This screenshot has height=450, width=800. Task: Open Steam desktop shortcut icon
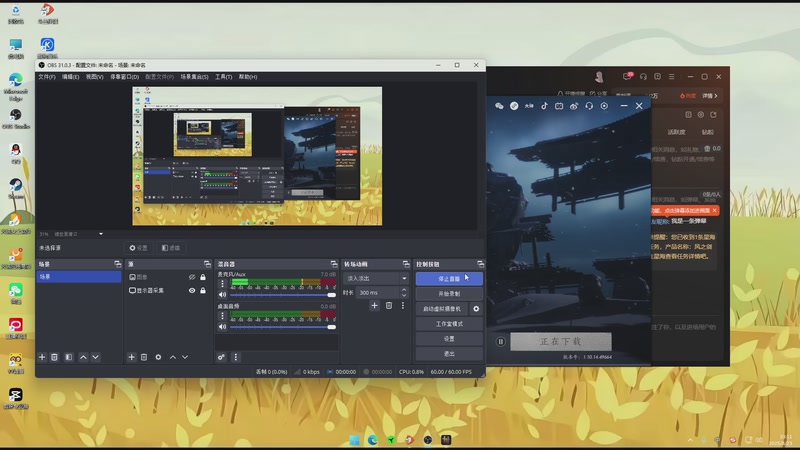[x=16, y=188]
